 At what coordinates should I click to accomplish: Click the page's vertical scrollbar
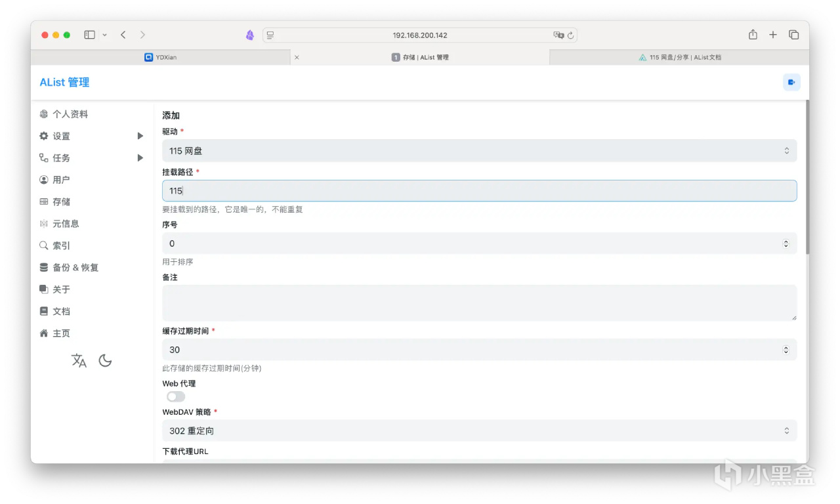pyautogui.click(x=807, y=177)
